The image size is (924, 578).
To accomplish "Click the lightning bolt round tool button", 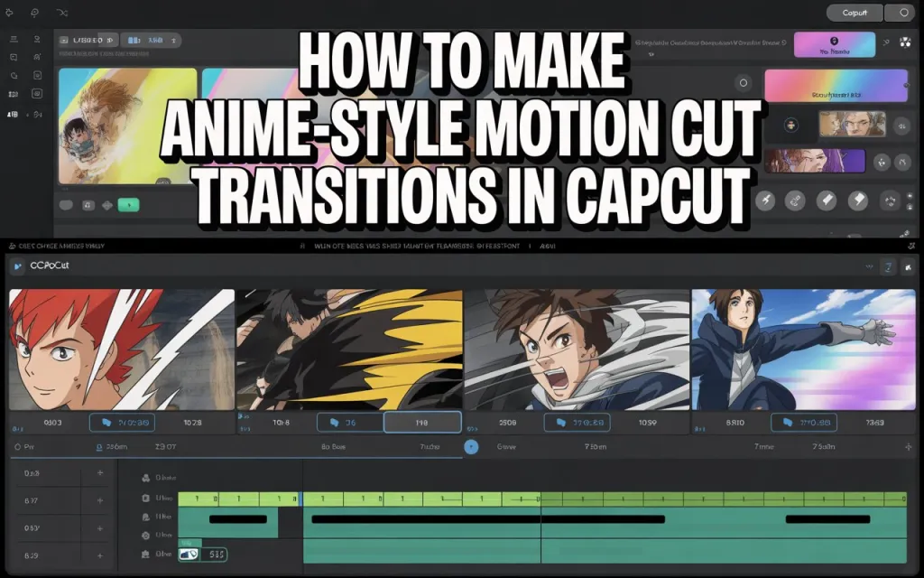I will [765, 200].
